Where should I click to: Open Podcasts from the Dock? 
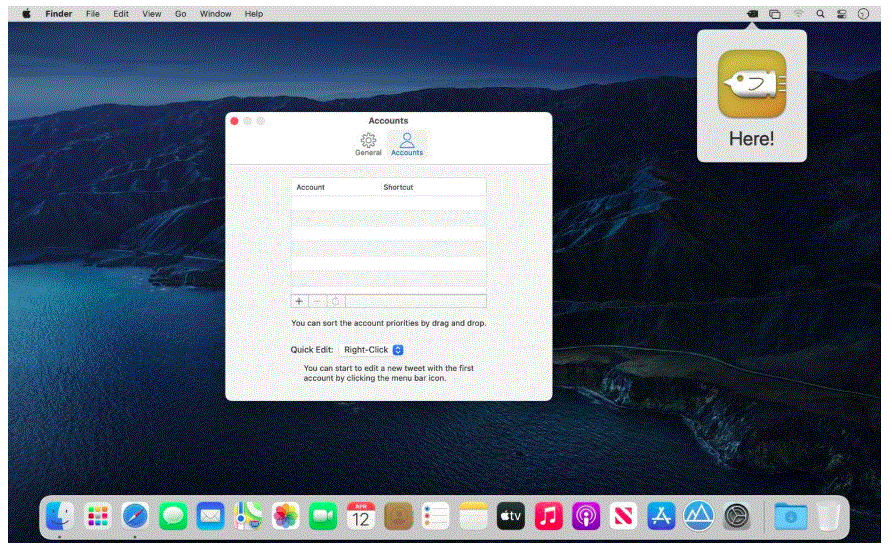pos(586,517)
